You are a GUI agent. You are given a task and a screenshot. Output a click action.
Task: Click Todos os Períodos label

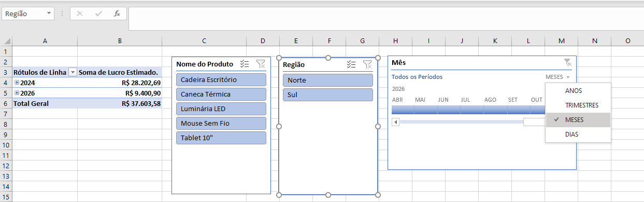coord(417,77)
